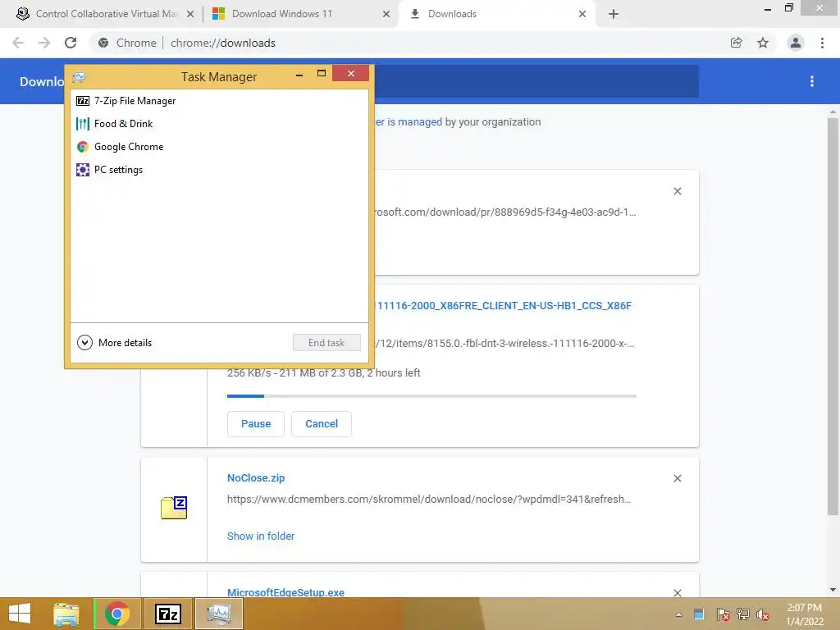Remove MicrosoftEdgeSetup.exe from list

click(x=678, y=592)
